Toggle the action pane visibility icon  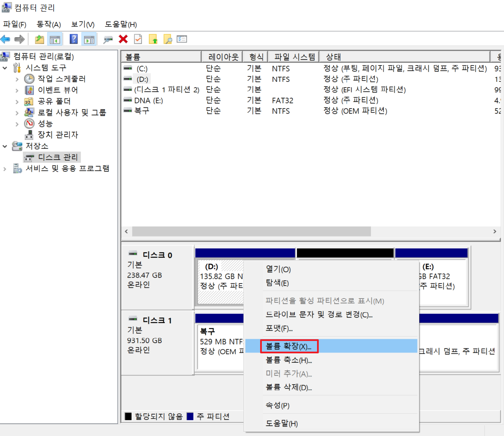tap(89, 39)
